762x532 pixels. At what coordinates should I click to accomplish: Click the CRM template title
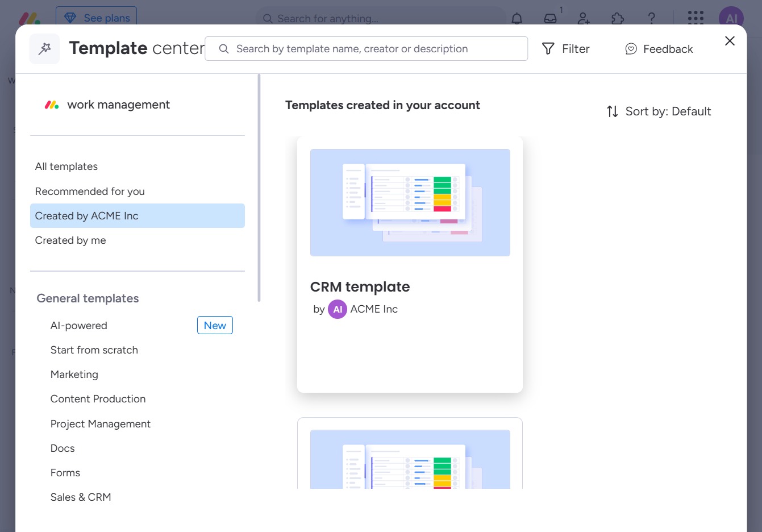point(360,287)
